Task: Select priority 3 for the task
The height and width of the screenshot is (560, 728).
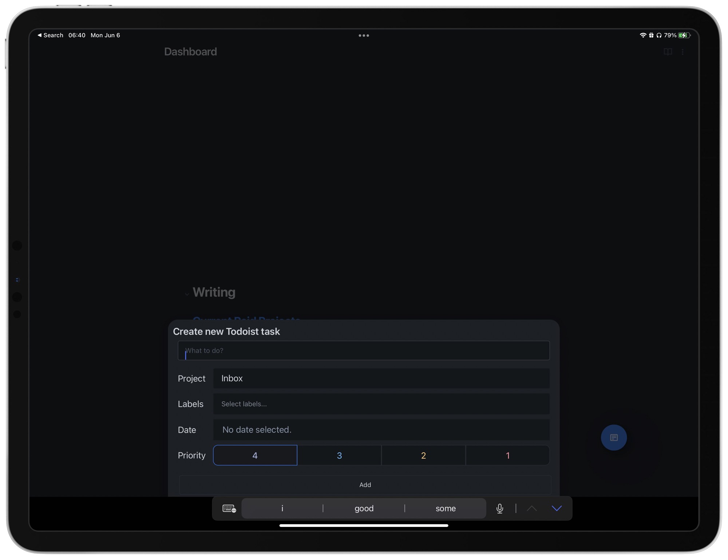Action: point(339,455)
